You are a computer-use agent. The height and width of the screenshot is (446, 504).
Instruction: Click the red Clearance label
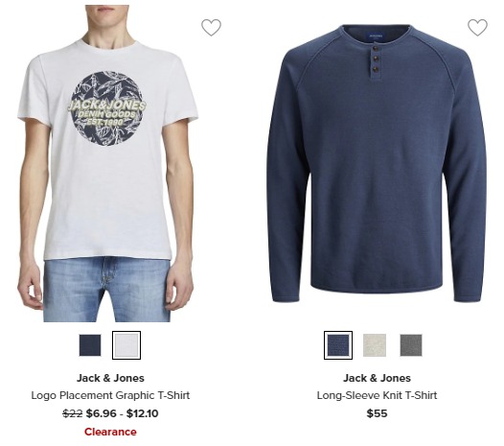110,432
